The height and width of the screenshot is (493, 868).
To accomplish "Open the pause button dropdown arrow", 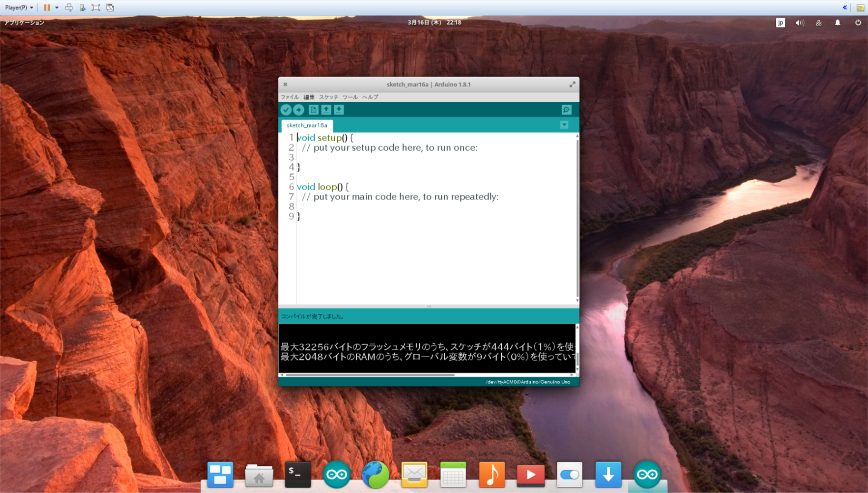I will coord(57,8).
